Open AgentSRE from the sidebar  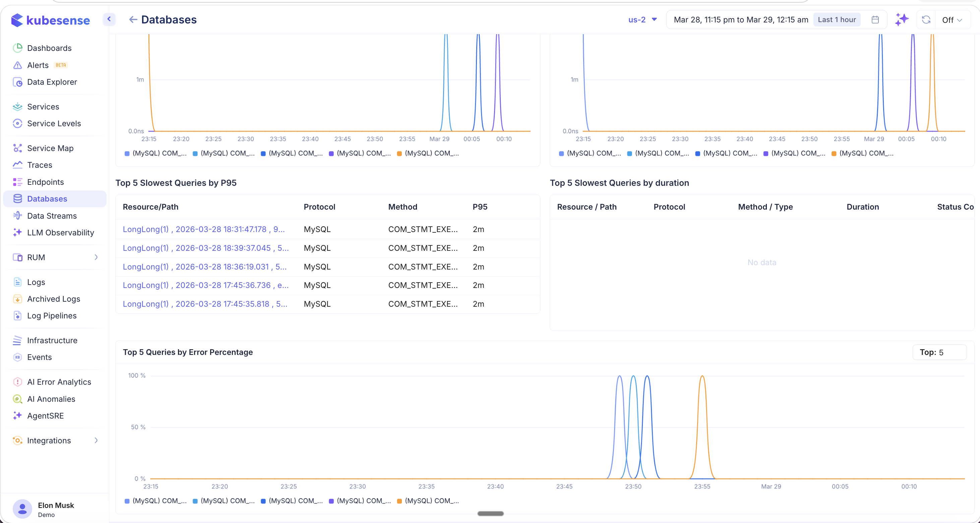(x=45, y=416)
